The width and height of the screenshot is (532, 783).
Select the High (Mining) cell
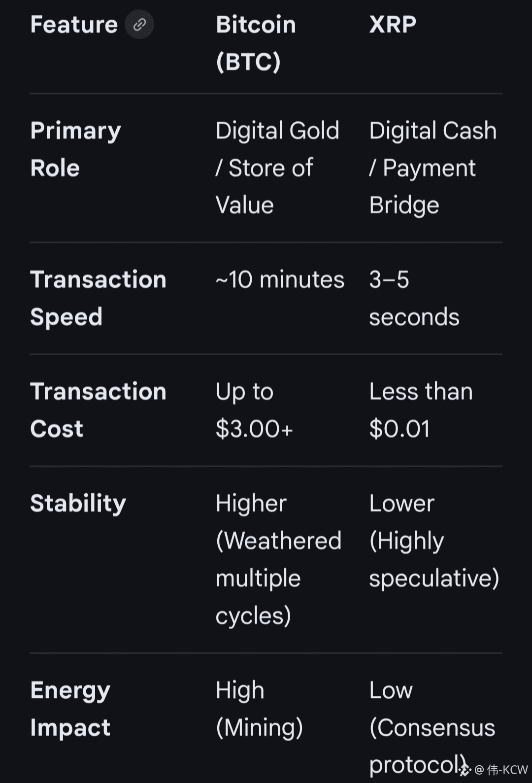point(259,709)
